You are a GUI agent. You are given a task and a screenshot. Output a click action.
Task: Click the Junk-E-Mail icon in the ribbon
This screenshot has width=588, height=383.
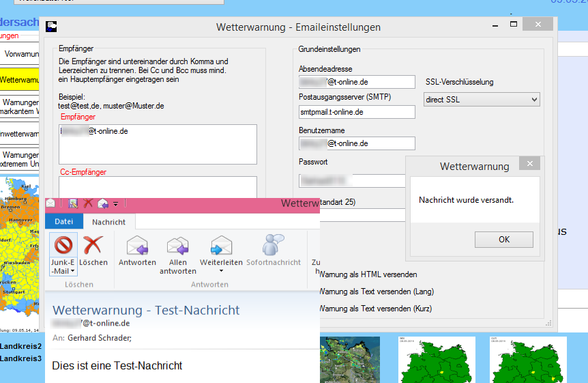click(63, 246)
